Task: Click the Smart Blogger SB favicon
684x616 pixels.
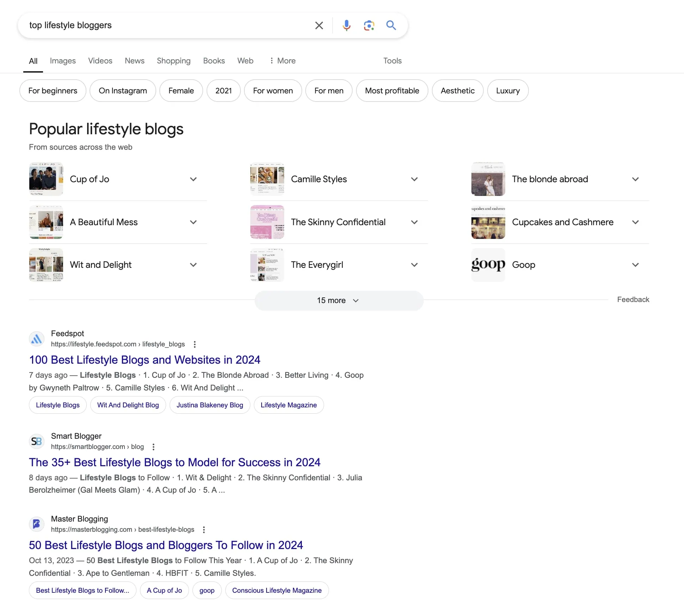Action: (37, 442)
